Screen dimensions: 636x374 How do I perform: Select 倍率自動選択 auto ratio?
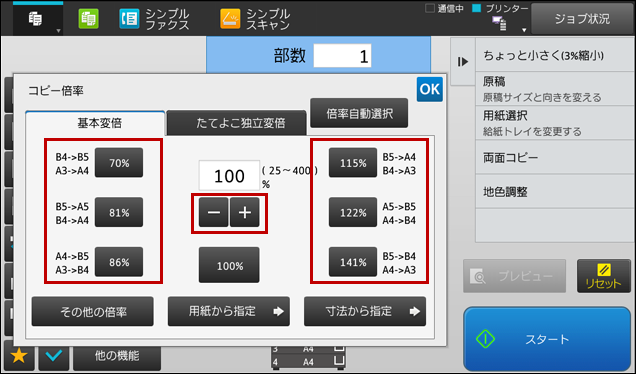(x=359, y=113)
